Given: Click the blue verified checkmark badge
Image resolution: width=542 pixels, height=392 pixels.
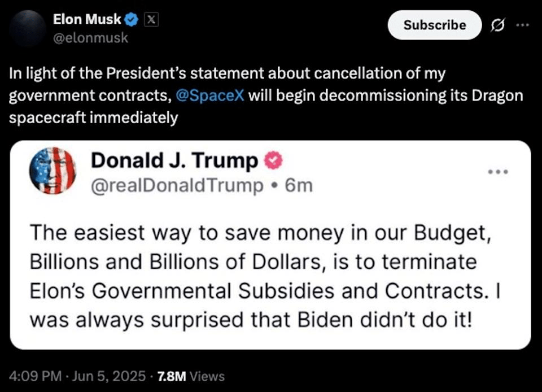Looking at the screenshot, I should pos(132,20).
